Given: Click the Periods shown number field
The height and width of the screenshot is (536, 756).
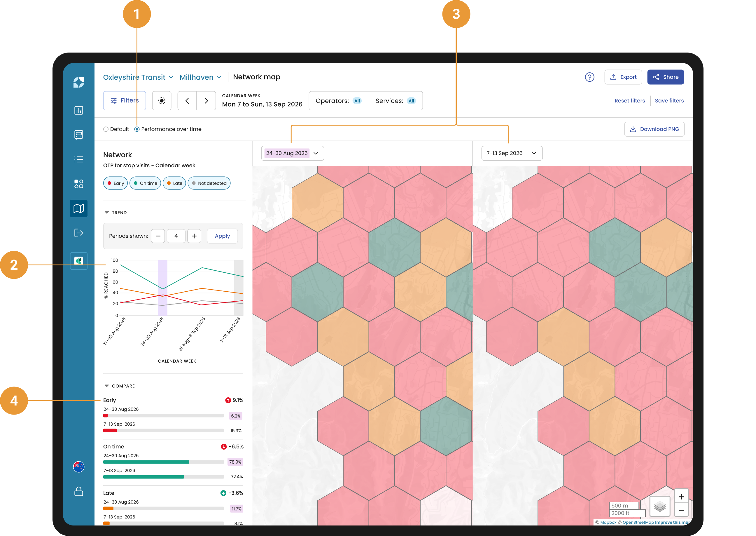Looking at the screenshot, I should [x=176, y=236].
